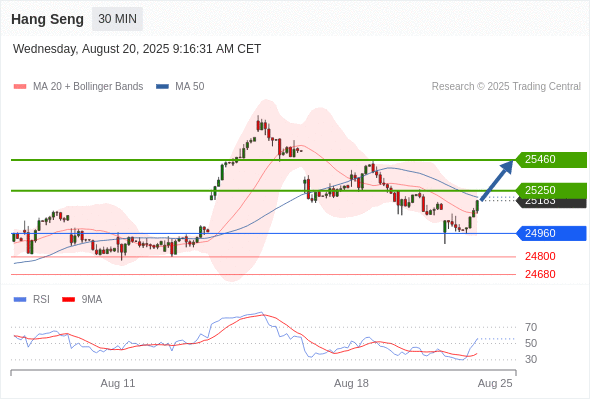Viewport: 590px width, 400px height.
Task: Toggle the MA 20 + Bollinger Bands legend
Action: (x=78, y=86)
